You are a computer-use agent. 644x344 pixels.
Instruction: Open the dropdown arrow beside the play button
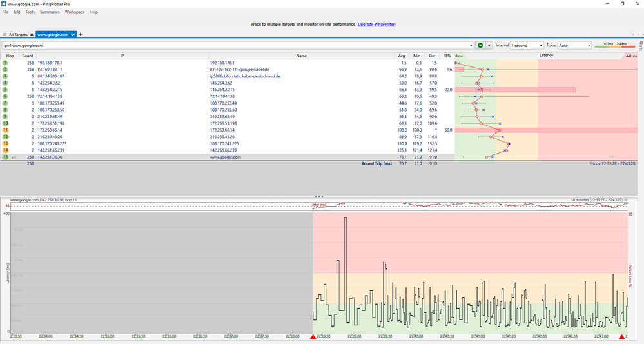tap(489, 46)
